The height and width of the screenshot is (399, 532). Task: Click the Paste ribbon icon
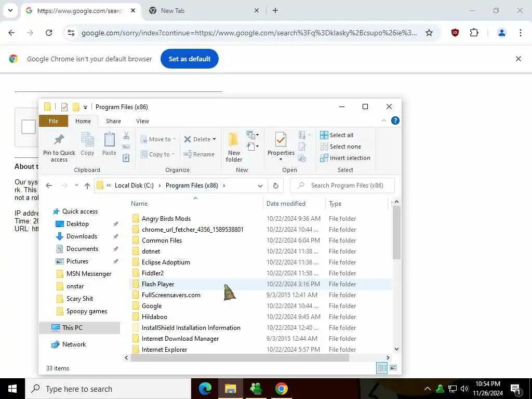109,139
